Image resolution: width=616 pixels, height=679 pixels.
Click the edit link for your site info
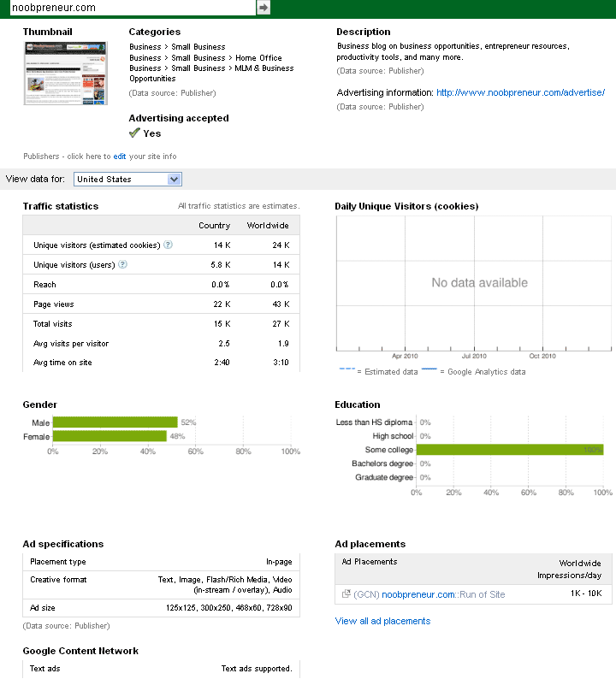120,156
